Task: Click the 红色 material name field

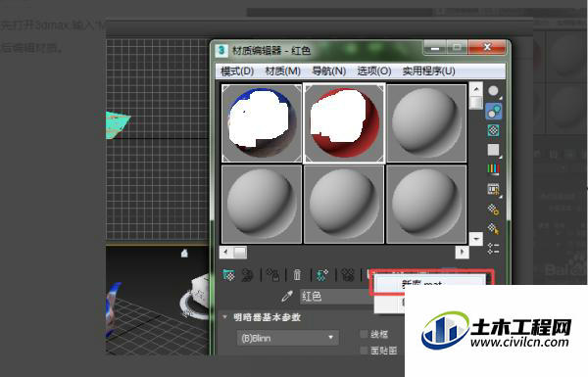Action: pyautogui.click(x=336, y=297)
